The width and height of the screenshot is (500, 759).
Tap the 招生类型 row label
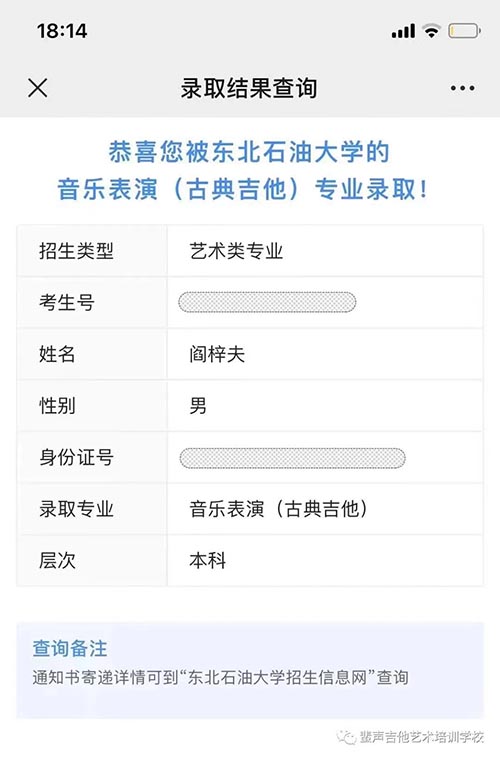pyautogui.click(x=76, y=251)
